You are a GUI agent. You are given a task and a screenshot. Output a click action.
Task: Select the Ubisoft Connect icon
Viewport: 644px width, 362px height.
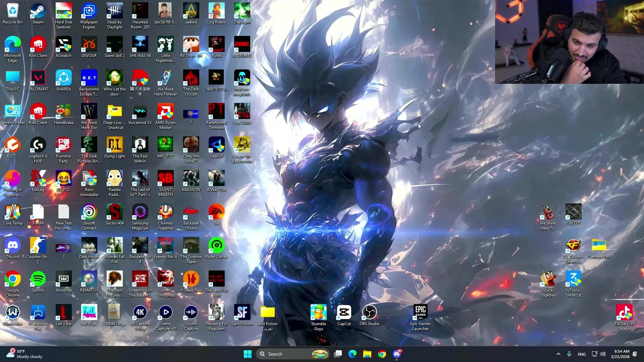[x=89, y=217]
